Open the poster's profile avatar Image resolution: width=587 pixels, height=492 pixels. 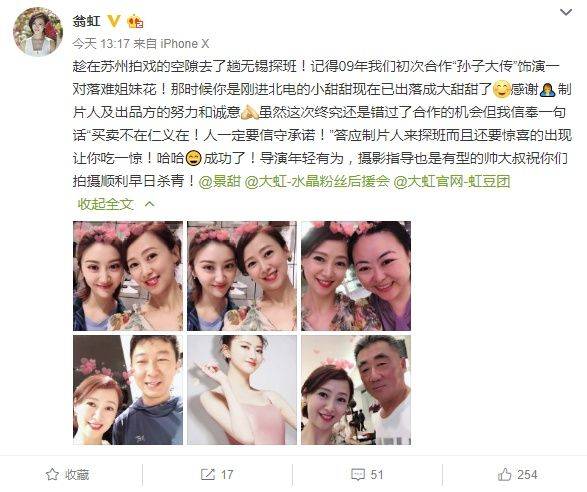[x=38, y=32]
